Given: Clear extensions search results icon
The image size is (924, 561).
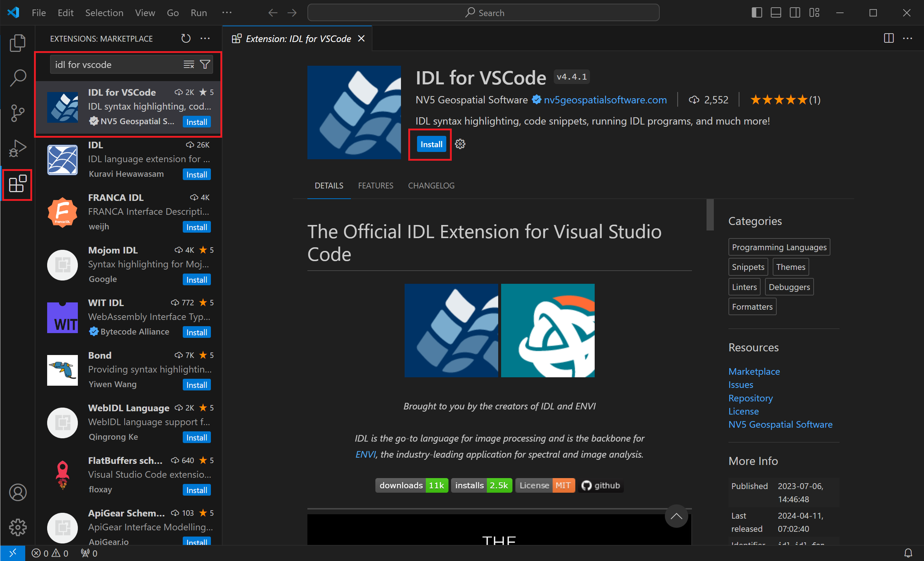Looking at the screenshot, I should pyautogui.click(x=189, y=64).
